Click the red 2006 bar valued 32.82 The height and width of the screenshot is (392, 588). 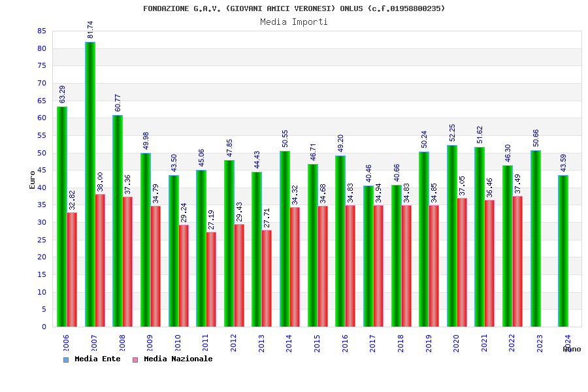72,269
